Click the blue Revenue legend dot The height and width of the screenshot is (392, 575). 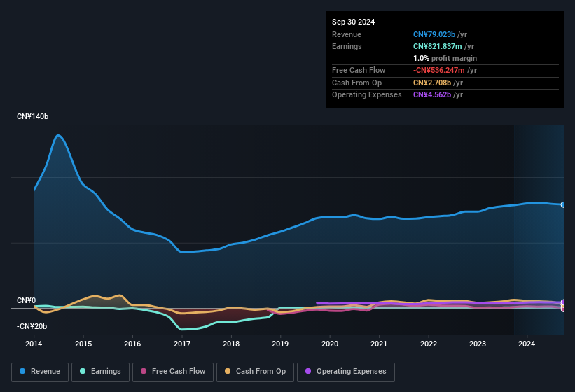point(23,371)
